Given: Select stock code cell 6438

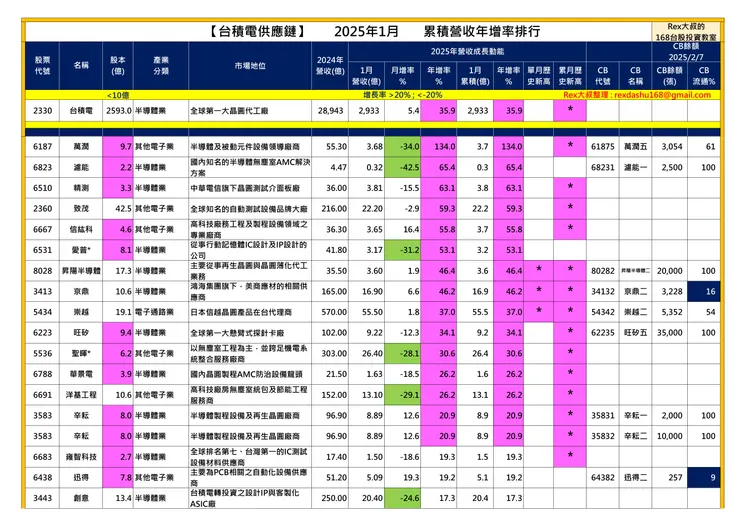Looking at the screenshot, I should 42,477.
